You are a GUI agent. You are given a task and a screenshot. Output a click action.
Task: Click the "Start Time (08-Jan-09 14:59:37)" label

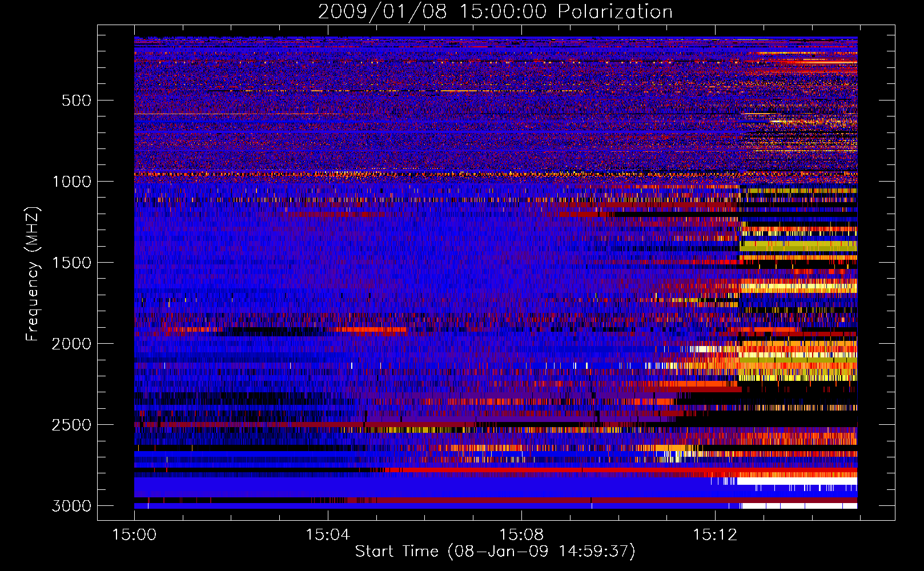coord(495,551)
